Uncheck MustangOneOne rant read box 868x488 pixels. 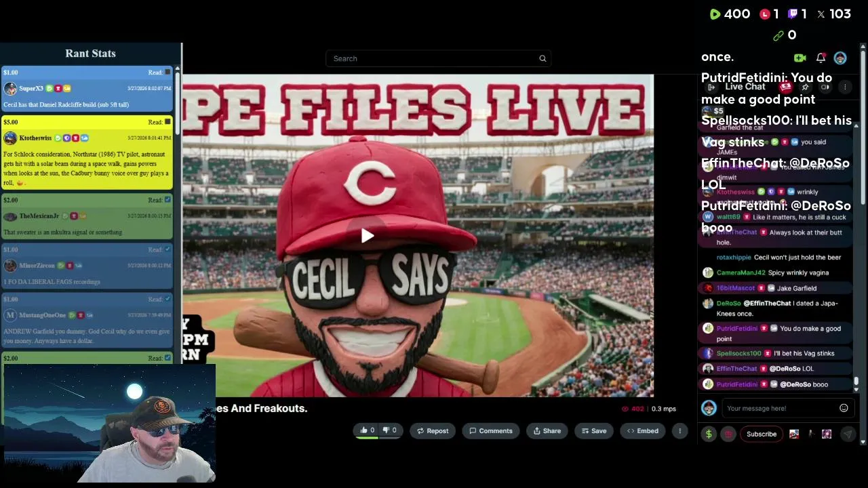[x=168, y=299]
